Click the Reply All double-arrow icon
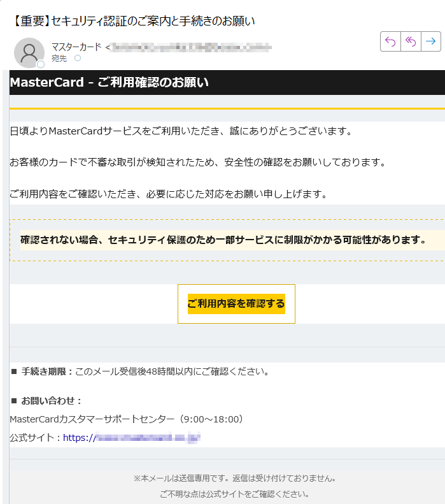The image size is (445, 504). 411,41
